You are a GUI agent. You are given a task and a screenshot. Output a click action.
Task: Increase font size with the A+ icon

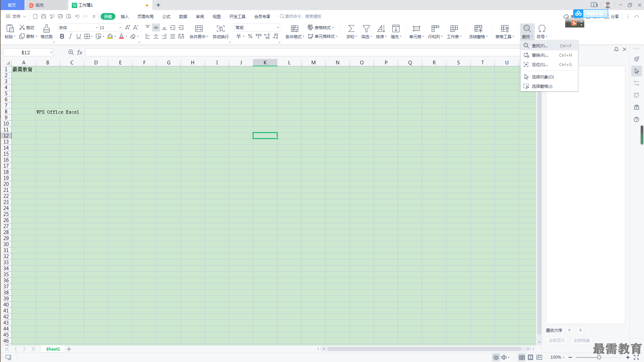click(127, 27)
